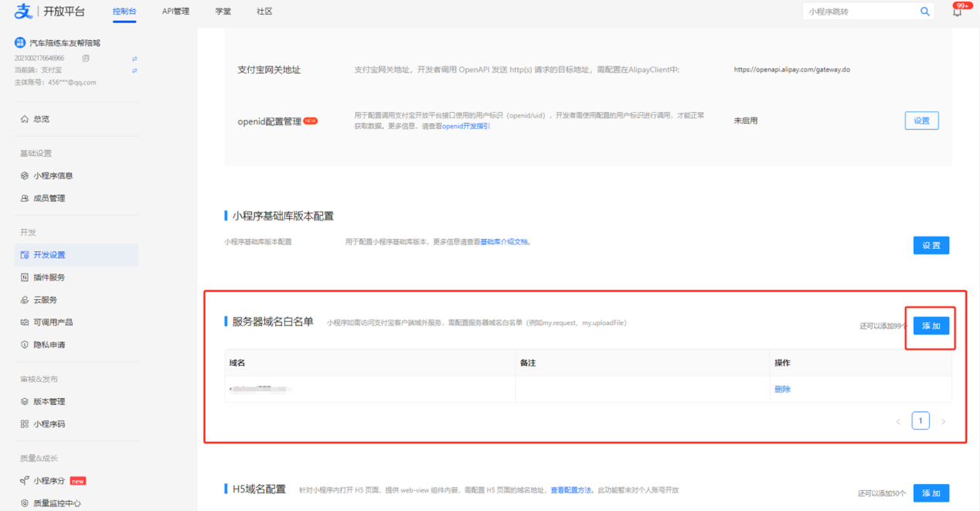Screen dimensions: 980x511
Task: Click the Alipay logo in the header
Action: tap(24, 11)
